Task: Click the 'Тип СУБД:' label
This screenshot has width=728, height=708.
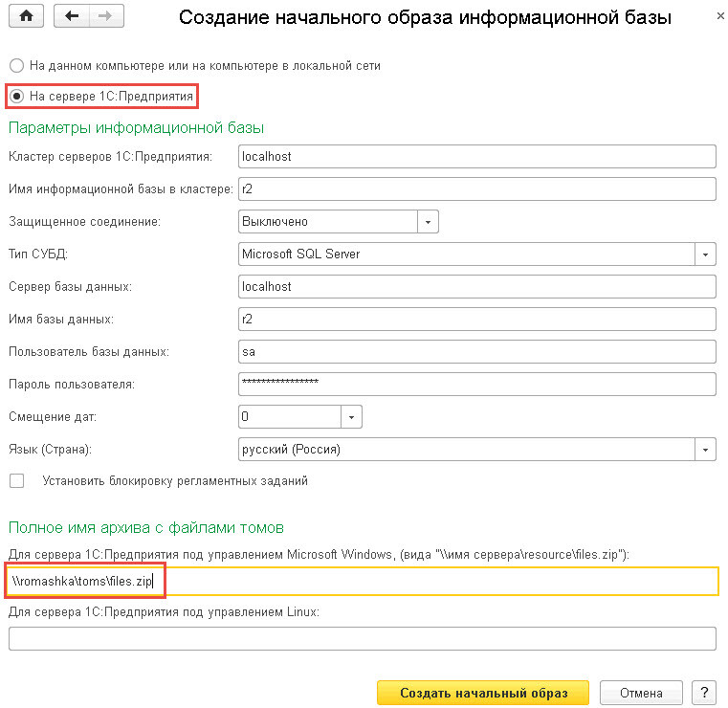Action: 38,254
